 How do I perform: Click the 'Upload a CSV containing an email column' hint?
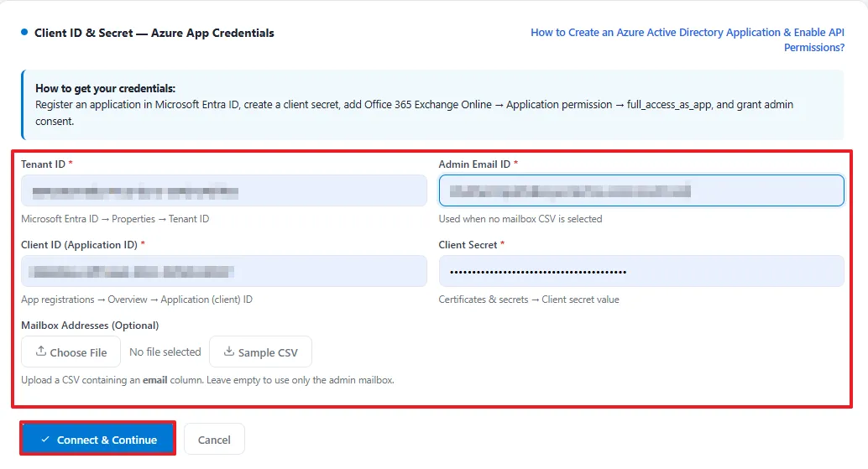pyautogui.click(x=207, y=380)
